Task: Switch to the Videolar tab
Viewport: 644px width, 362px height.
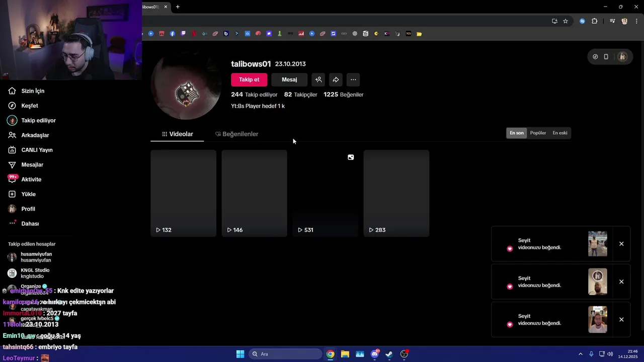Action: [177, 134]
